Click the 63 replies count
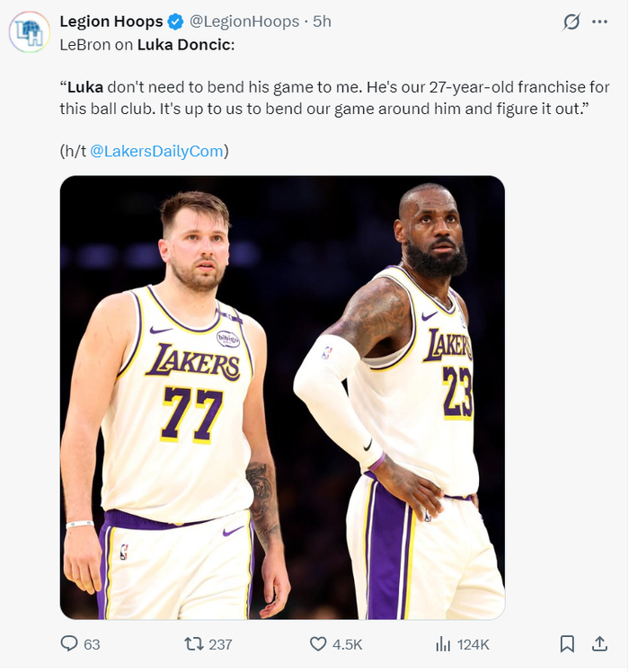 click(x=92, y=644)
